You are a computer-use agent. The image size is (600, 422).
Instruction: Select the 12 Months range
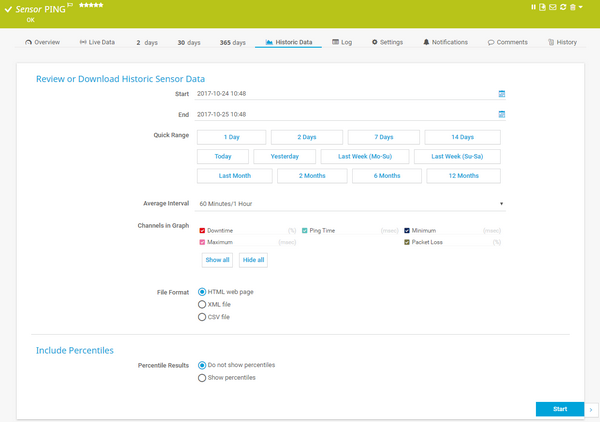[x=464, y=176]
